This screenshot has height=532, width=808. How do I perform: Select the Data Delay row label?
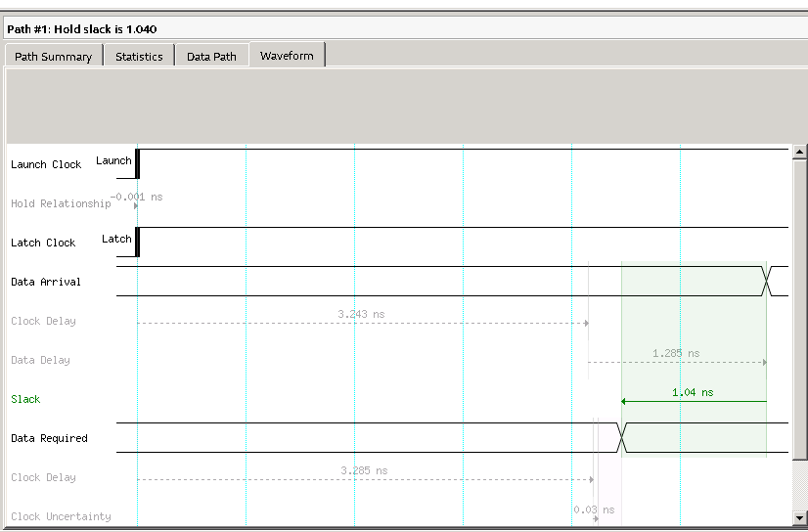(40, 360)
